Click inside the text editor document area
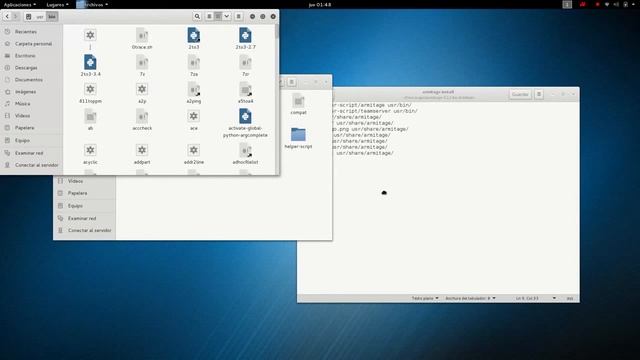This screenshot has width=640, height=360. 438,198
